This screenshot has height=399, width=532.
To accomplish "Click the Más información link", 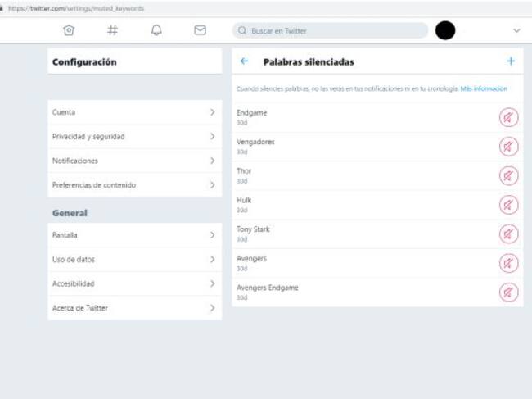I will coord(484,88).
